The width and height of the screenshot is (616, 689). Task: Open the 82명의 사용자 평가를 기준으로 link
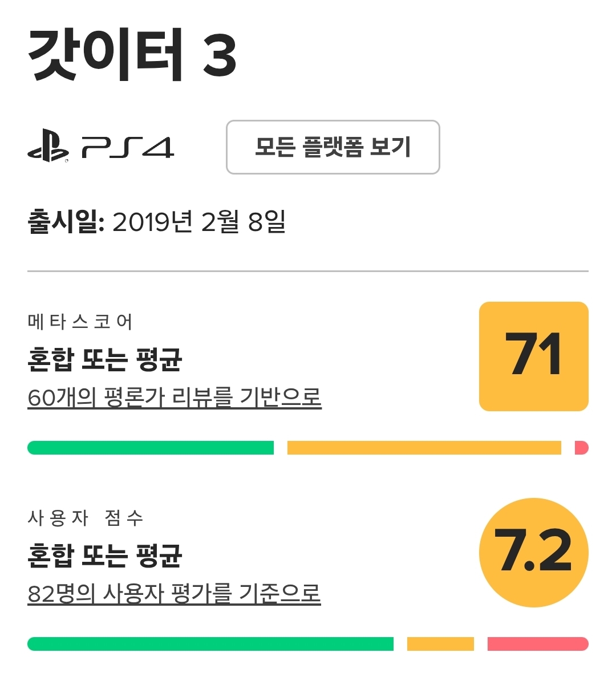click(174, 594)
